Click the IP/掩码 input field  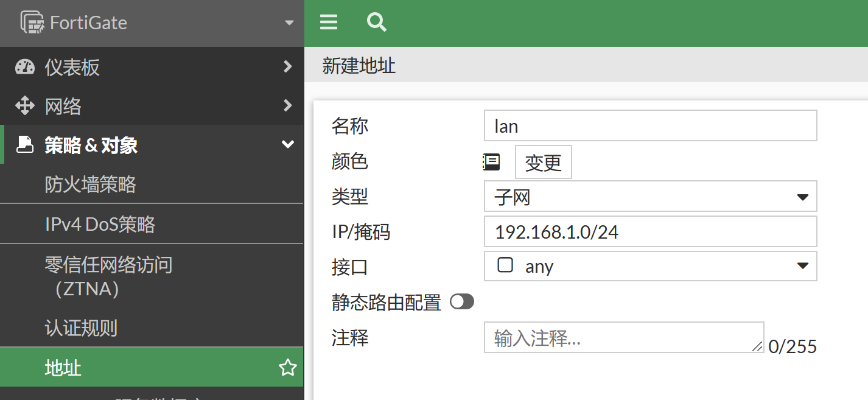[649, 231]
